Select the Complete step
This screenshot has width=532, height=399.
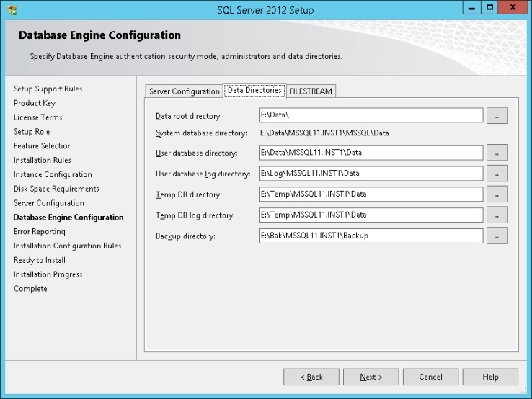tap(30, 289)
